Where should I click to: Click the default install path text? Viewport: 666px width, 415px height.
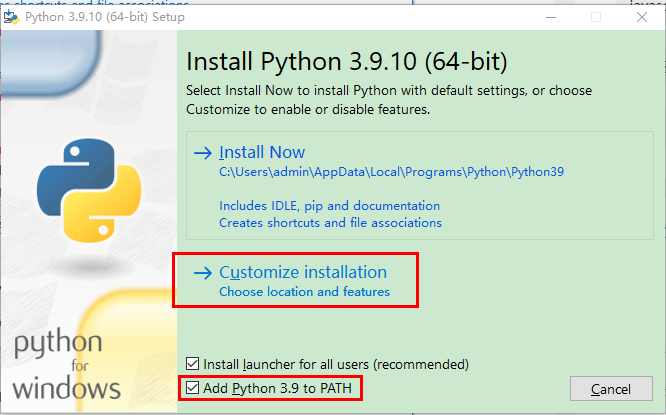point(392,172)
